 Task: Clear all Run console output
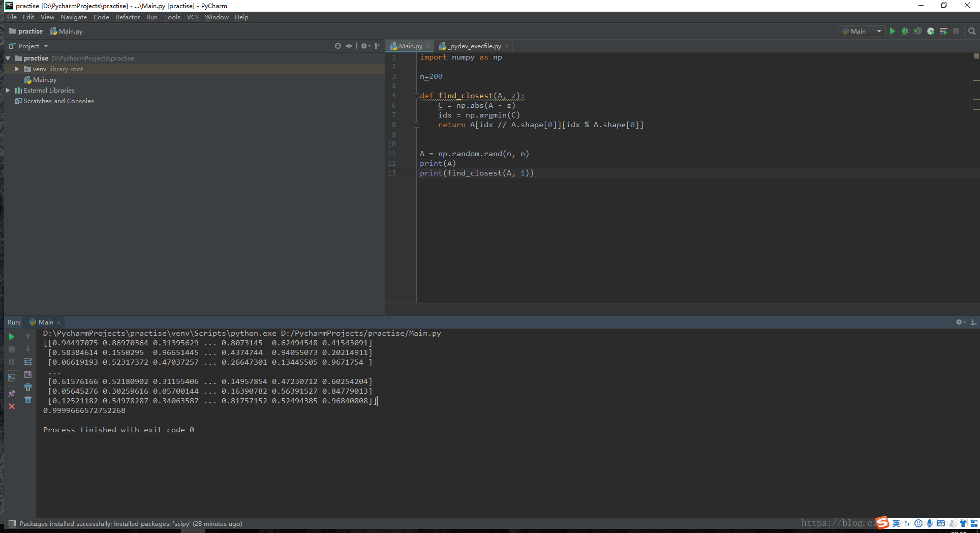pos(28,400)
